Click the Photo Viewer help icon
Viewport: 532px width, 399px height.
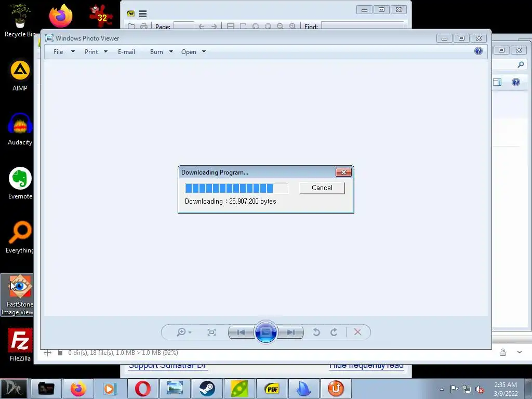478,51
